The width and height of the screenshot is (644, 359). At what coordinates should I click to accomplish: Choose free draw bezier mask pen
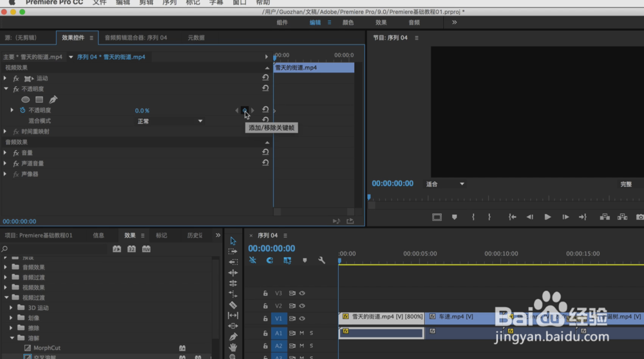pyautogui.click(x=53, y=99)
